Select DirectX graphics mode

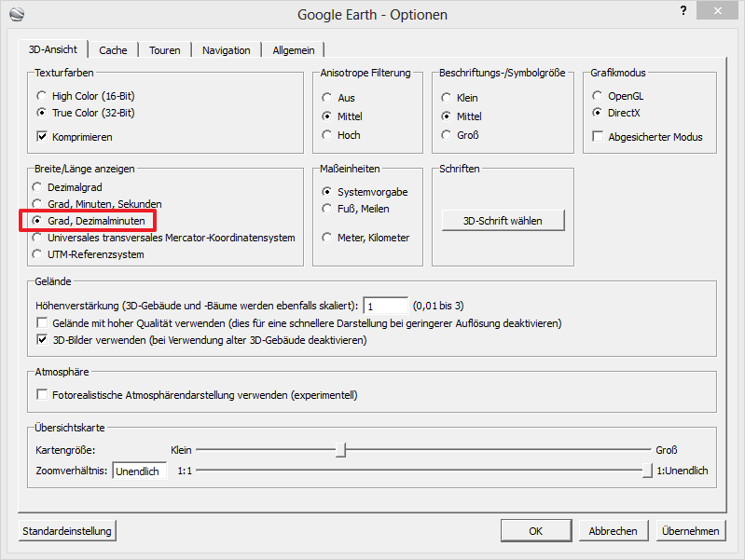pyautogui.click(x=616, y=113)
